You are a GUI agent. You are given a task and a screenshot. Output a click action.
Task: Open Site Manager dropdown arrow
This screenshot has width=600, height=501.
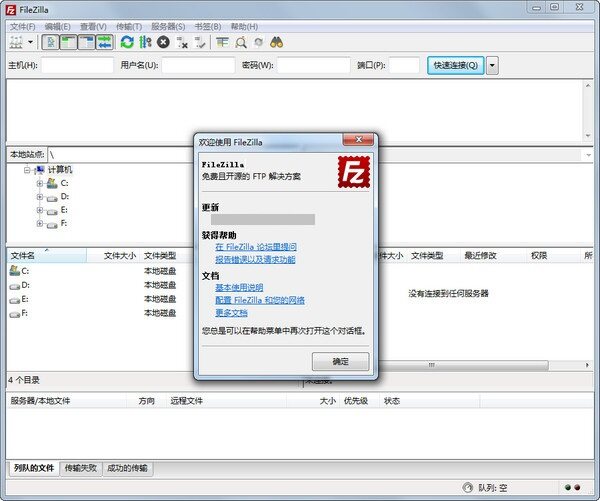[x=30, y=42]
